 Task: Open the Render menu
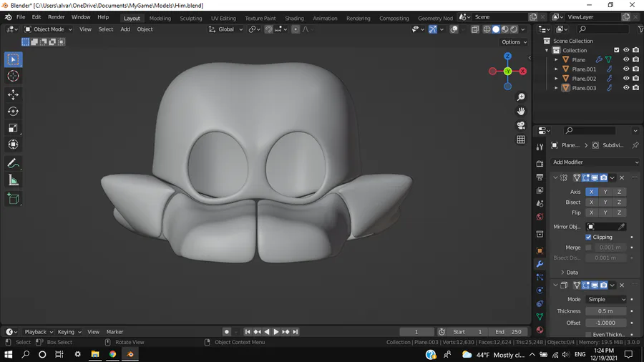coord(57,17)
